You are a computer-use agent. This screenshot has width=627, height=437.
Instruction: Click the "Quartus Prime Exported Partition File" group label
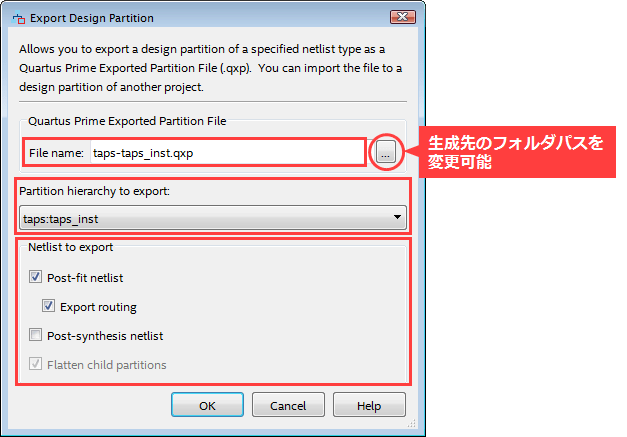(127, 120)
